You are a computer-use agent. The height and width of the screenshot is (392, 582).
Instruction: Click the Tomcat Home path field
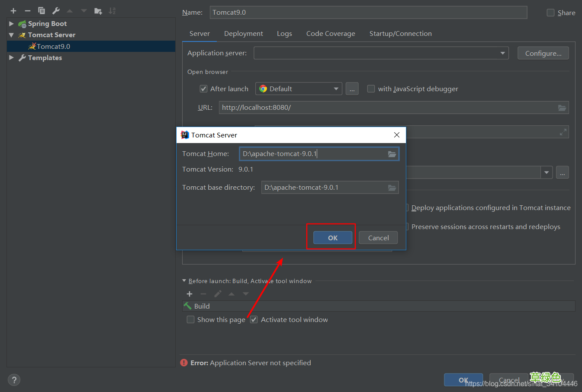[x=312, y=154]
